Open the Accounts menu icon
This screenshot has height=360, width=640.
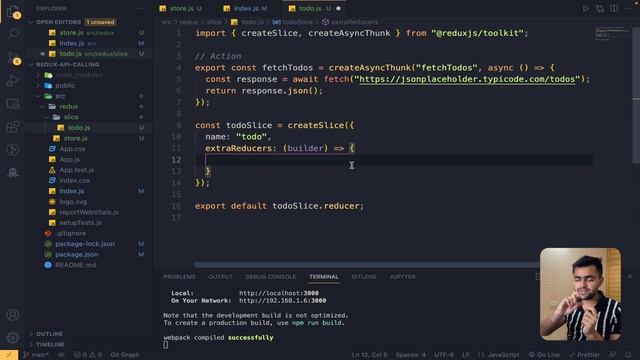(13, 315)
